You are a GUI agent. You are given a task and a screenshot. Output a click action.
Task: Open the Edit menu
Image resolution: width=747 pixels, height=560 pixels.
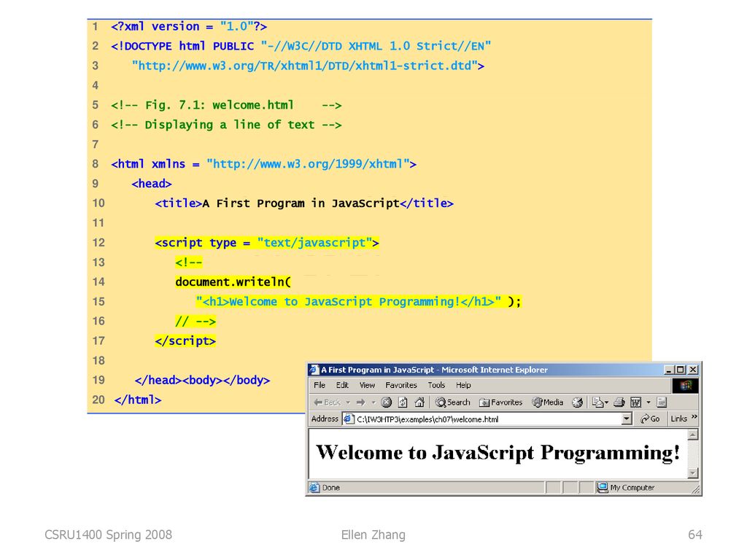[342, 385]
